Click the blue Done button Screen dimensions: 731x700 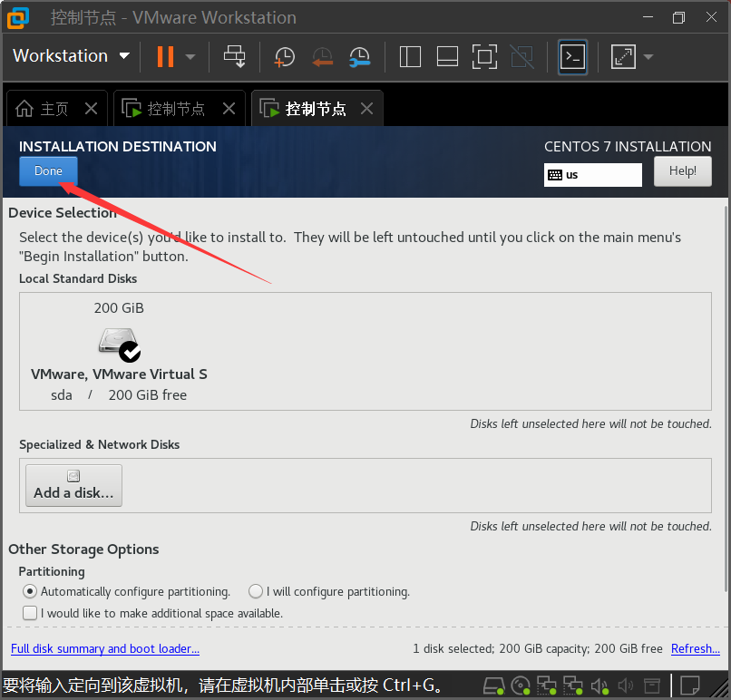pos(48,170)
